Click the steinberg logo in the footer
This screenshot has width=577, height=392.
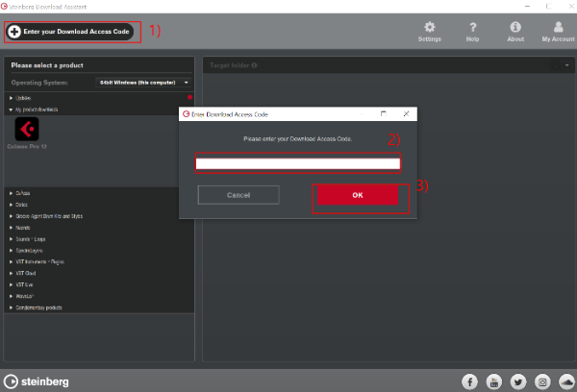(37, 381)
